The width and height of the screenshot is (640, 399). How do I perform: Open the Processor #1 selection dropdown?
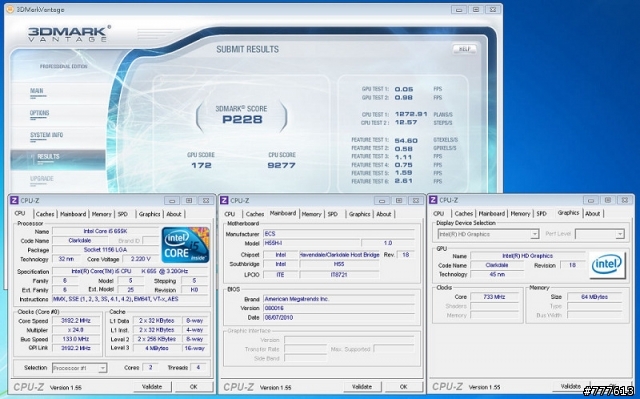(80, 368)
